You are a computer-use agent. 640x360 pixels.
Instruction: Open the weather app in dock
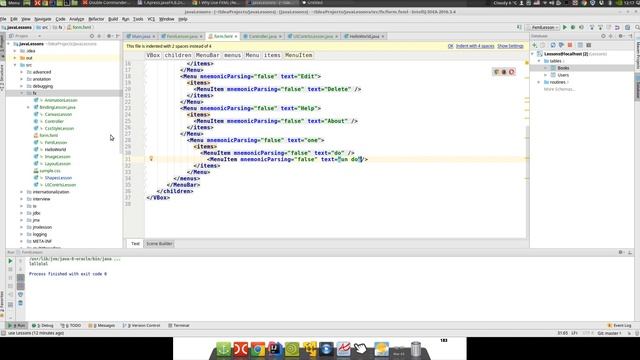[382, 349]
